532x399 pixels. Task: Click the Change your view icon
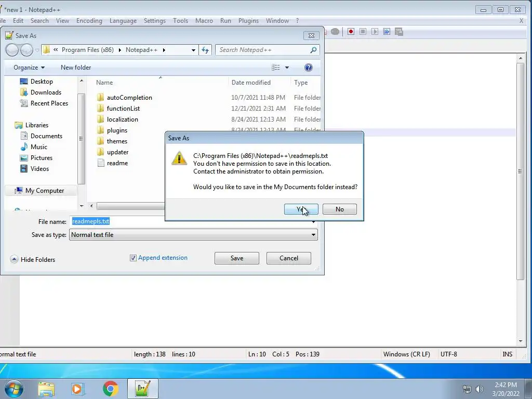pyautogui.click(x=276, y=68)
